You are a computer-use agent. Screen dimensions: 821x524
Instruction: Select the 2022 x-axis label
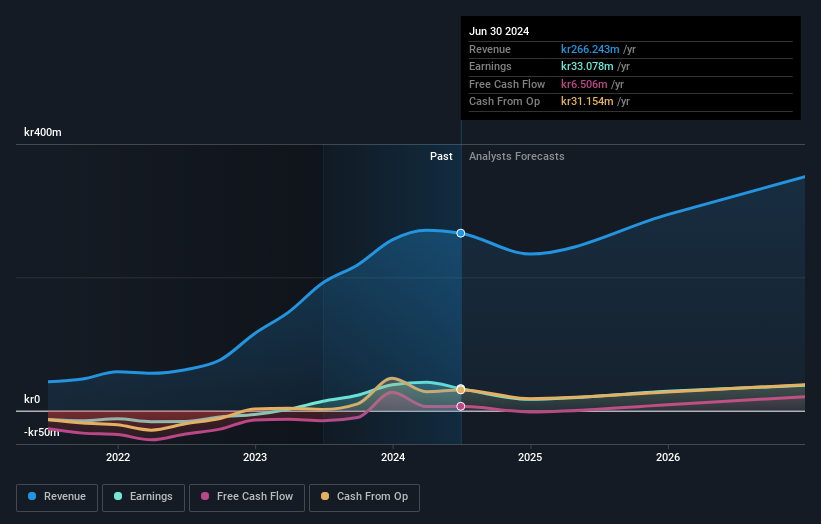(x=118, y=457)
